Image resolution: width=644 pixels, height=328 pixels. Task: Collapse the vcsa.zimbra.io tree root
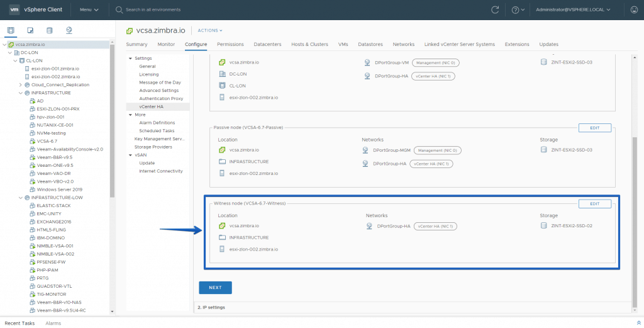point(4,45)
